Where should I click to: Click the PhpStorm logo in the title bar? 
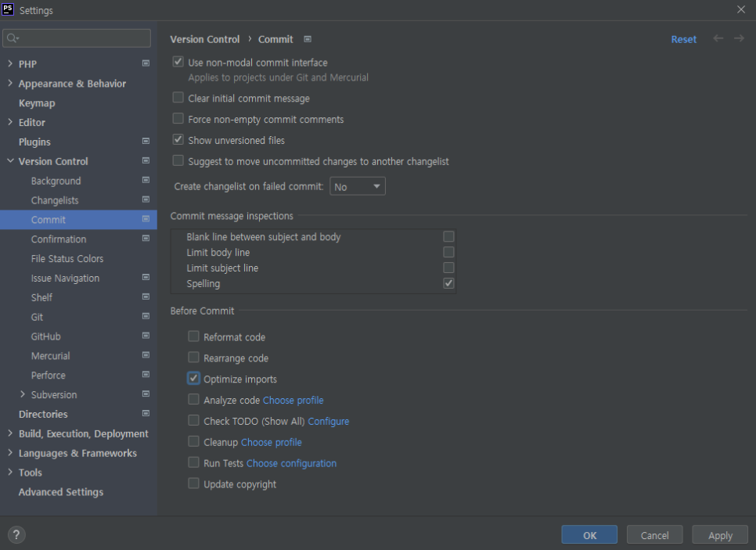8,9
